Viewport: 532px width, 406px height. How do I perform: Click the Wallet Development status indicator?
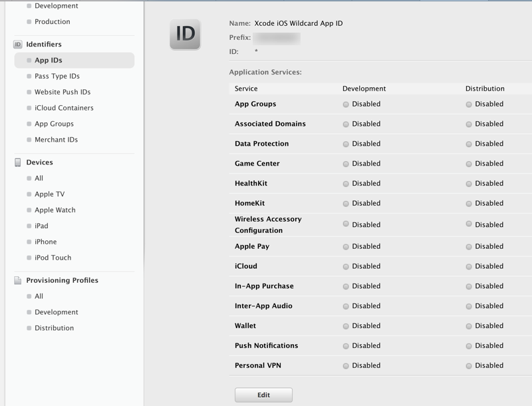346,326
